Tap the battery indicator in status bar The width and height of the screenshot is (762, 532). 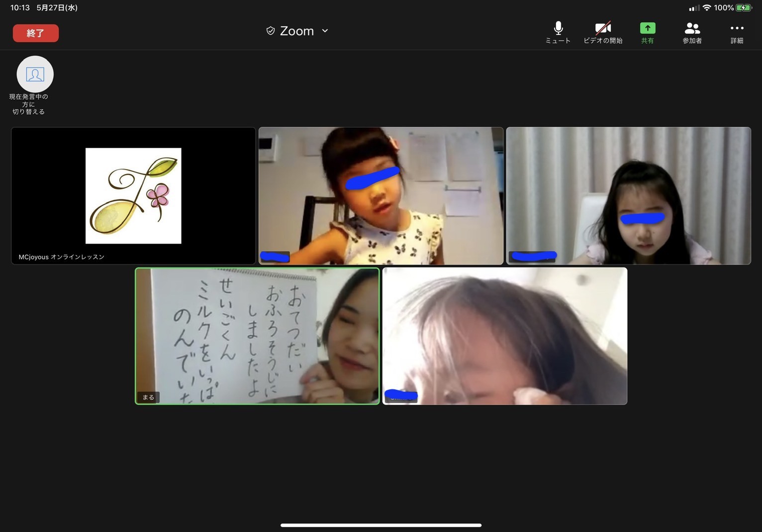click(x=744, y=7)
